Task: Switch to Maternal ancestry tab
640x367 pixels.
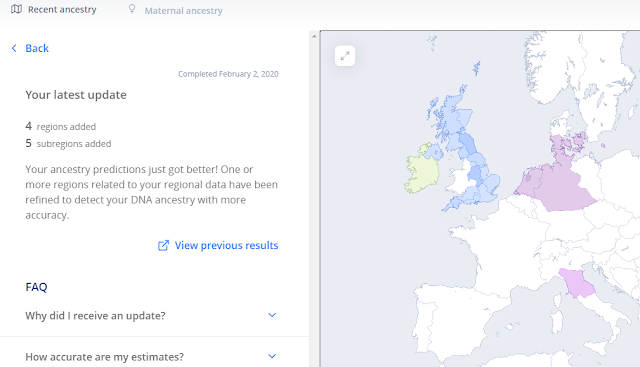Action: 176,10
